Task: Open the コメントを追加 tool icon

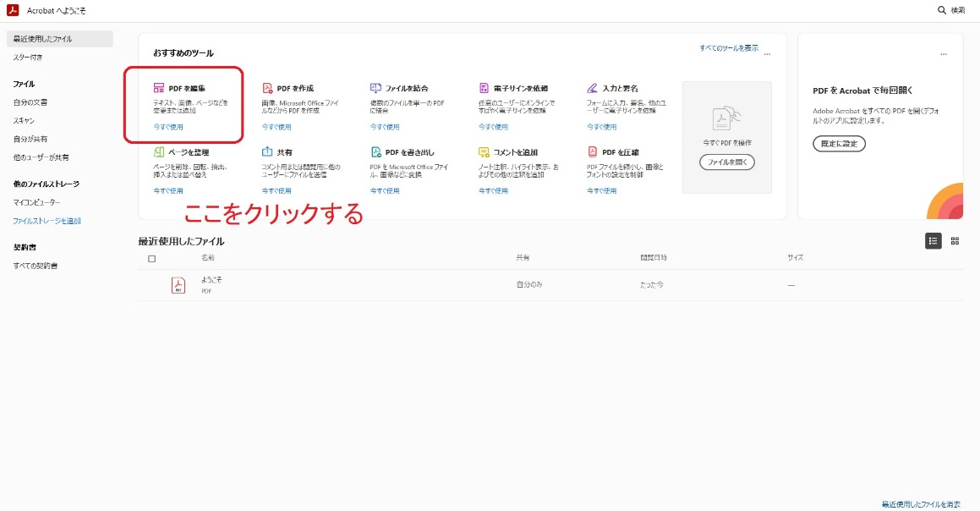Action: point(484,151)
